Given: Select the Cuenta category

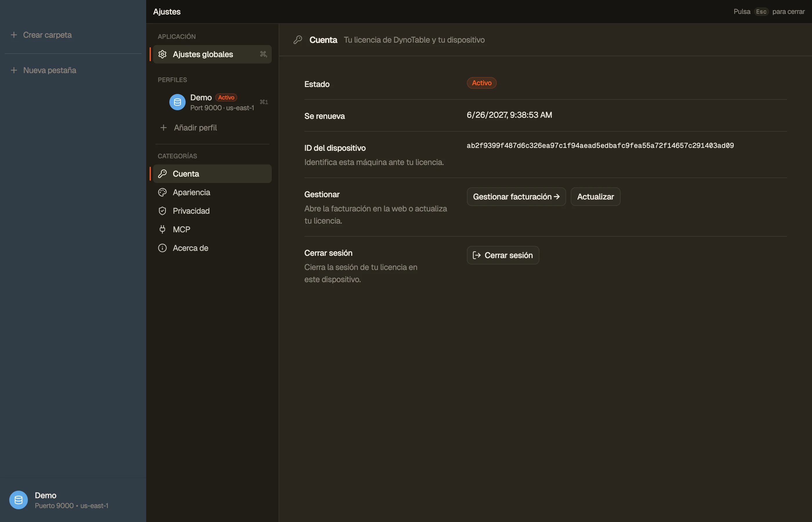Looking at the screenshot, I should [x=212, y=174].
